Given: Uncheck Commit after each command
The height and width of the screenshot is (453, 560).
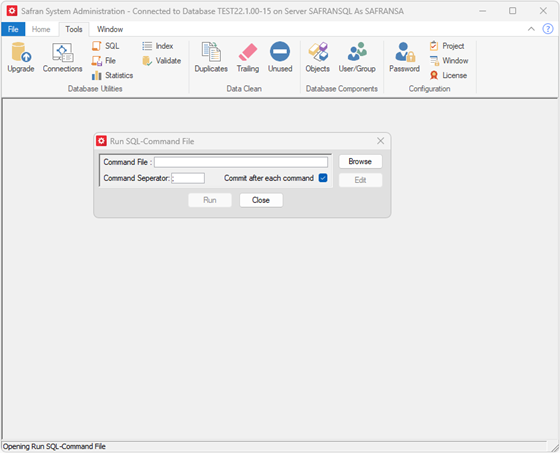Looking at the screenshot, I should (323, 178).
